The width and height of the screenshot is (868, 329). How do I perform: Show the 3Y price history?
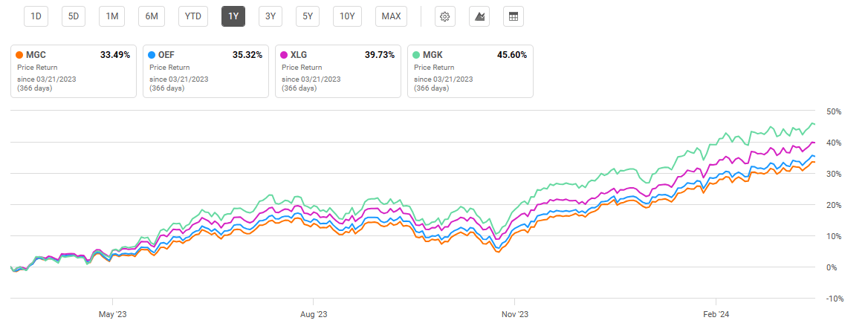point(271,16)
